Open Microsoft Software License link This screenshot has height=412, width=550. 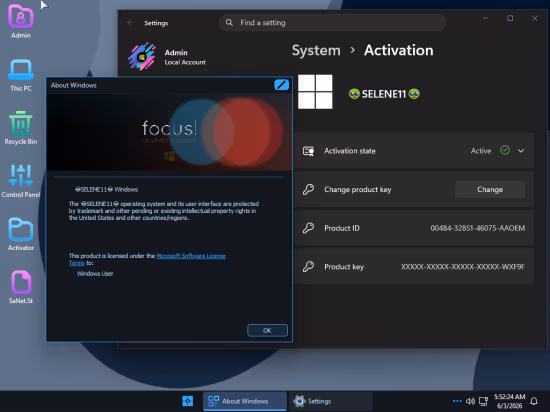(x=191, y=256)
